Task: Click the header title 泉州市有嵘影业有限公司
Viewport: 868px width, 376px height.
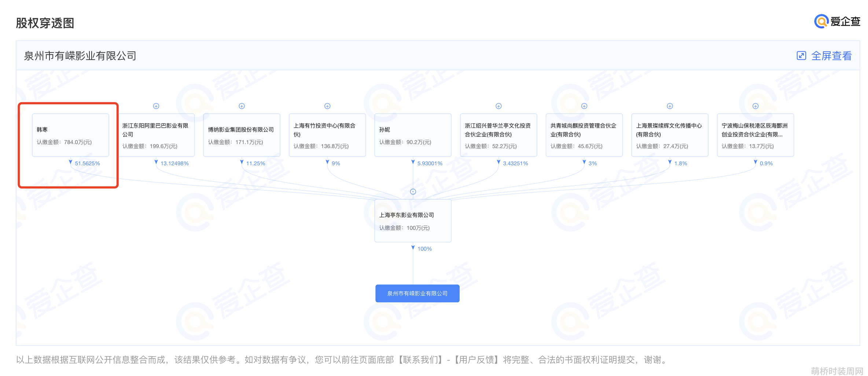Action: click(x=80, y=56)
